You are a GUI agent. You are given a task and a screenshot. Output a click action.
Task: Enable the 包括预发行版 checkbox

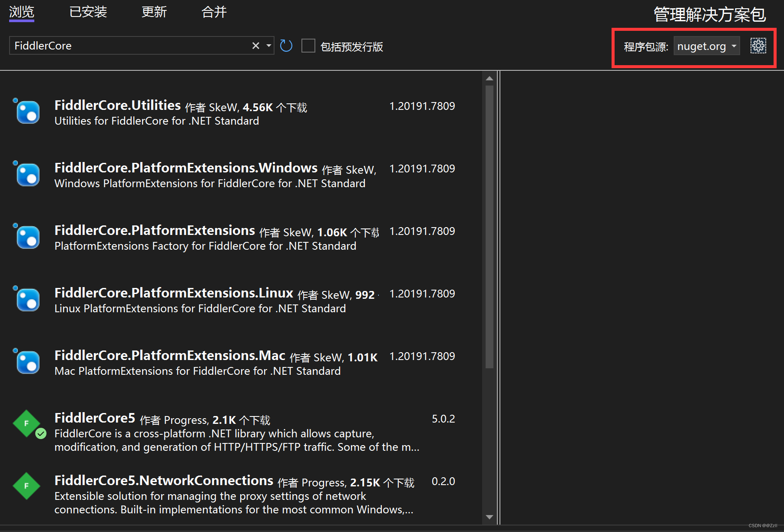coord(308,46)
